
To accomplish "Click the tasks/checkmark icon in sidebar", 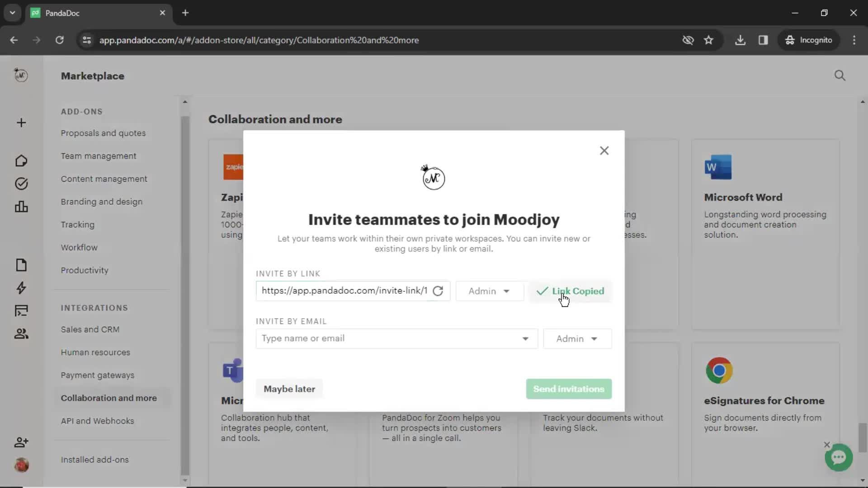I will pyautogui.click(x=21, y=183).
